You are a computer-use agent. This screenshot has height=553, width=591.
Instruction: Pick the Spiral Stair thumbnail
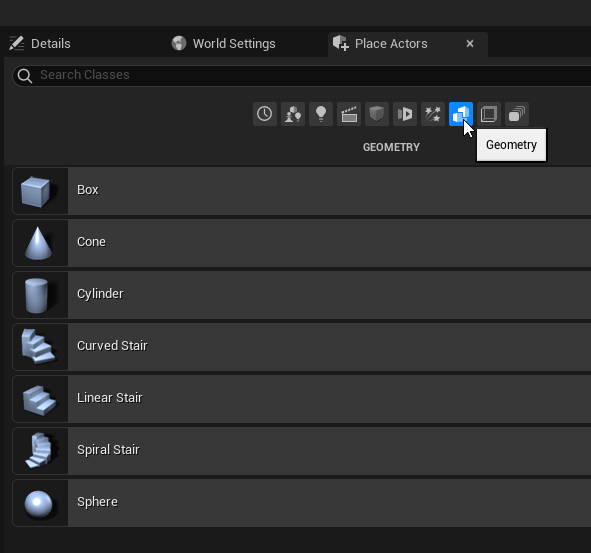tap(40, 451)
